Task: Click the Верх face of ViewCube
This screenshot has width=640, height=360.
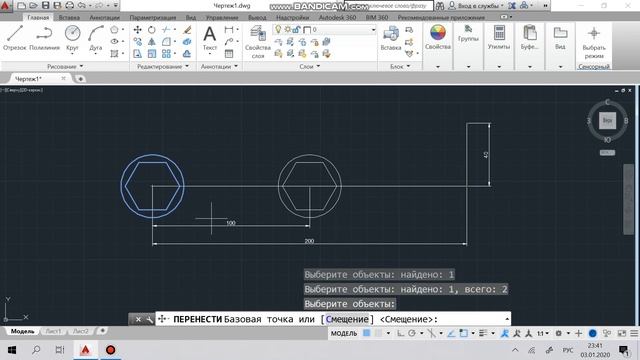Action: (x=607, y=120)
